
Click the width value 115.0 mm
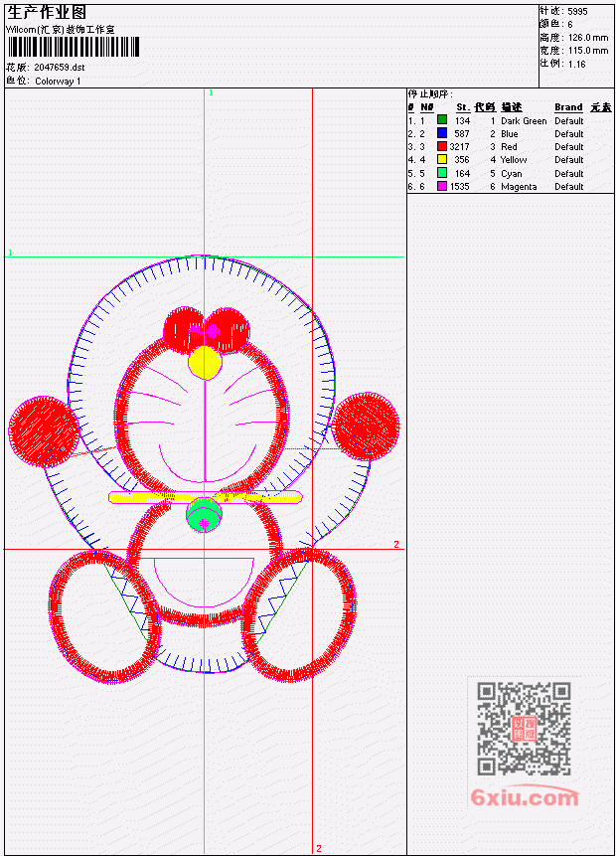pos(588,51)
